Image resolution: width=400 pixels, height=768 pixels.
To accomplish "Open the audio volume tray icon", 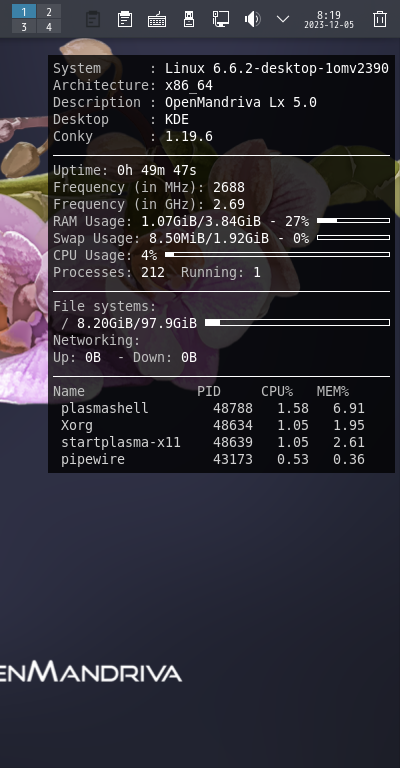I will (x=252, y=20).
